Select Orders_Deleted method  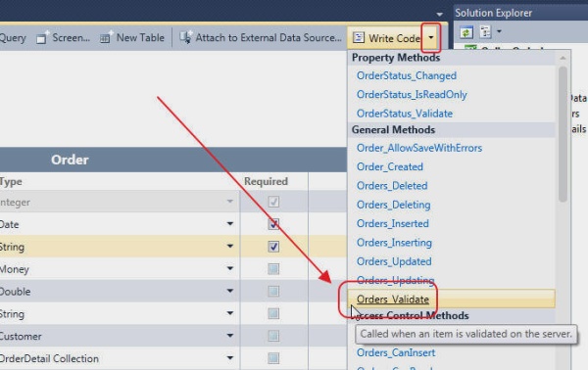[392, 186]
